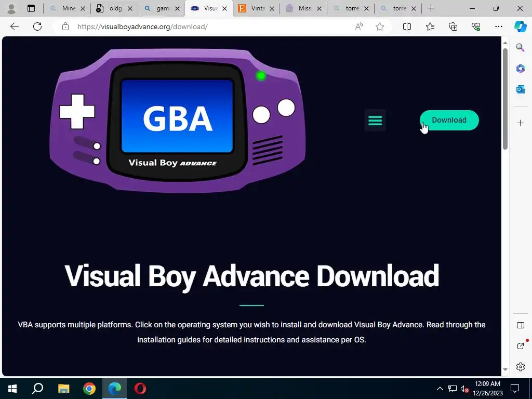This screenshot has height=399, width=532.
Task: Click the green Download button
Action: tap(449, 120)
